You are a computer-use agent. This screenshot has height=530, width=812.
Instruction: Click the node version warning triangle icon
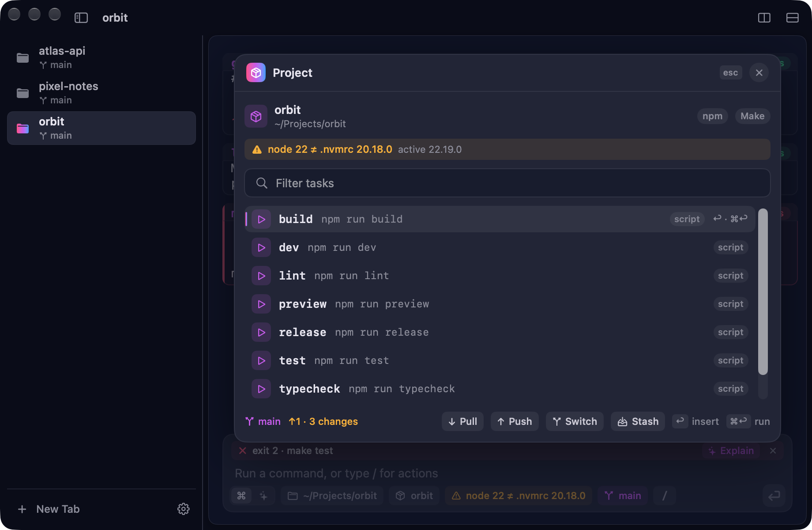(257, 150)
